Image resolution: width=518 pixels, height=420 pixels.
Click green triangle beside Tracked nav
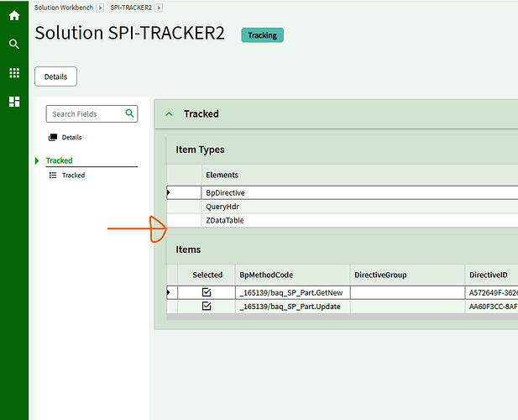point(37,160)
